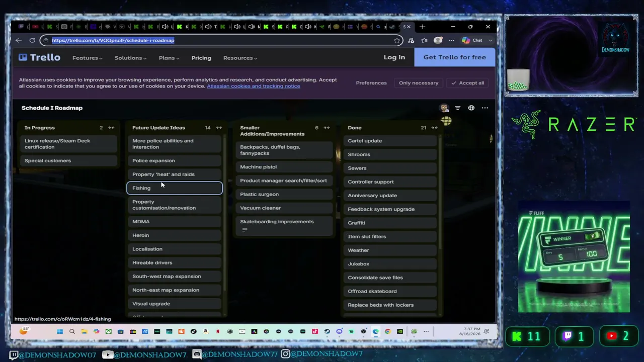Screen dimensions: 644x362
Task: Switch to Microsoft Edge on the taskbar
Action: (375, 331)
